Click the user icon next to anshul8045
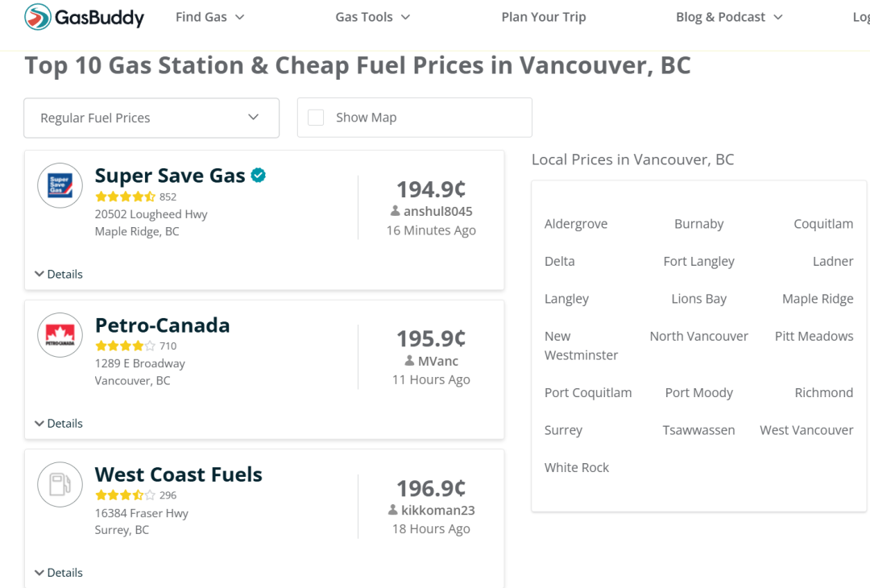Image resolution: width=870 pixels, height=588 pixels. coord(396,211)
